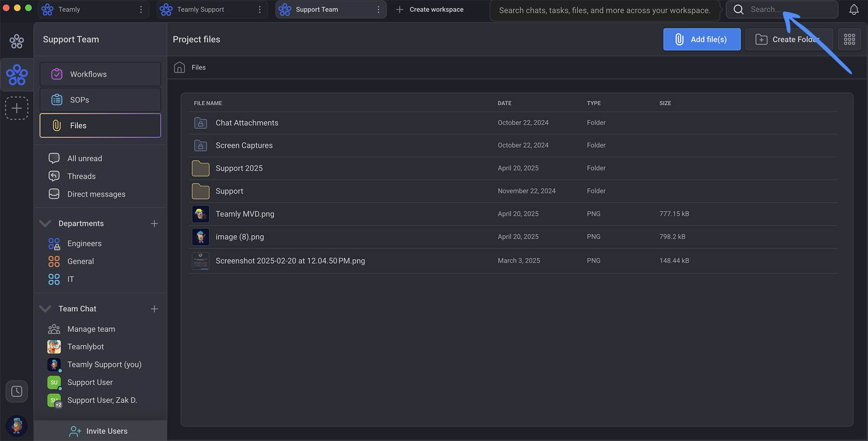Collapse the Team Chat section
This screenshot has height=441, width=868.
45,309
